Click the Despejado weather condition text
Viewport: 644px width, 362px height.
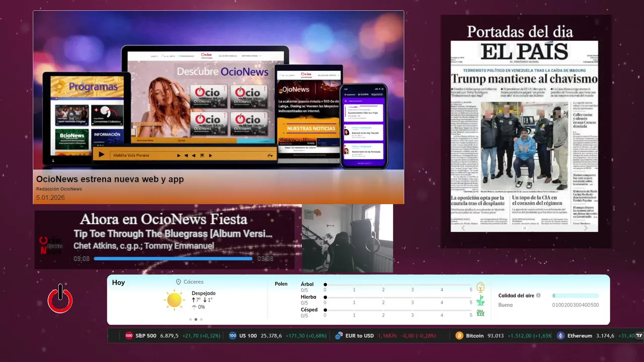tap(203, 293)
